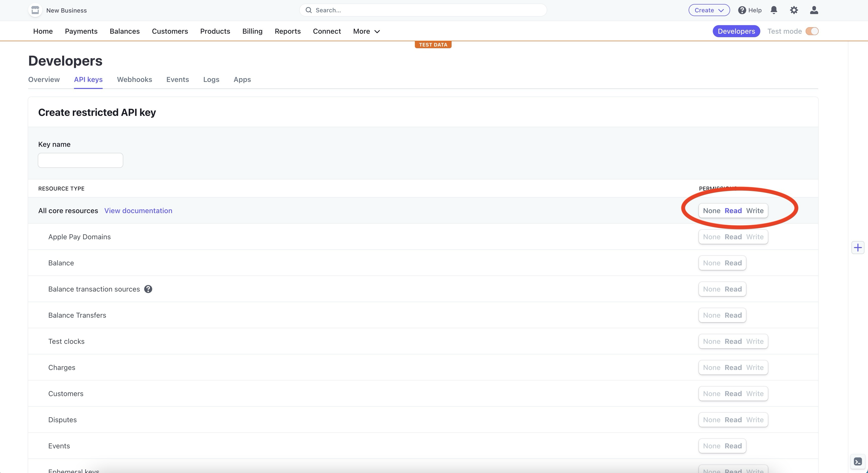Disable Test mode

(812, 31)
